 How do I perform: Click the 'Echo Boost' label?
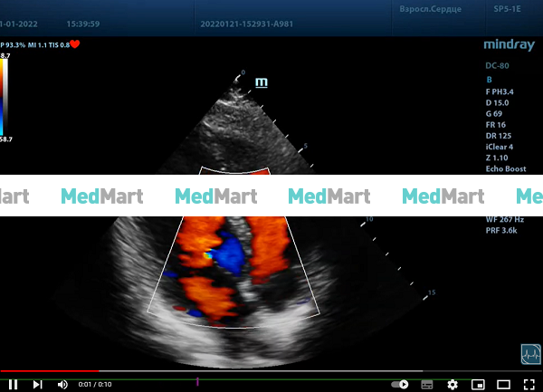coord(506,169)
